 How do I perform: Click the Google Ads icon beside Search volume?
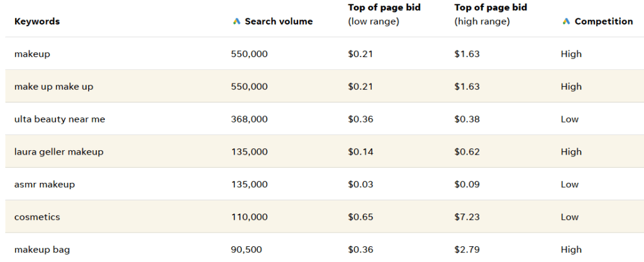[236, 21]
